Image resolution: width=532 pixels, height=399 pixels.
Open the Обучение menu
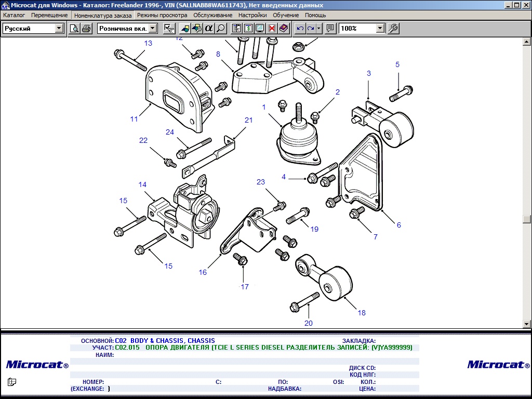[x=286, y=15]
